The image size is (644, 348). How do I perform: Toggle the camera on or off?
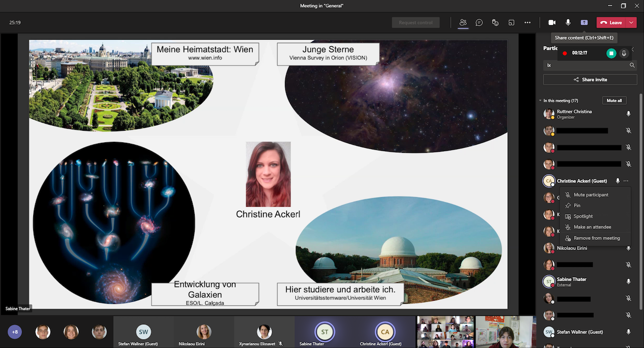[552, 23]
